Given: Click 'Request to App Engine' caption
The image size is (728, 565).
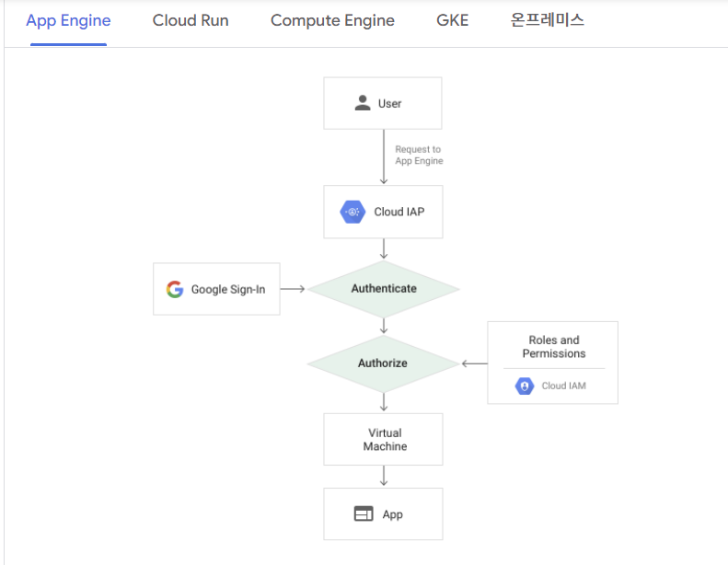Looking at the screenshot, I should click(419, 156).
